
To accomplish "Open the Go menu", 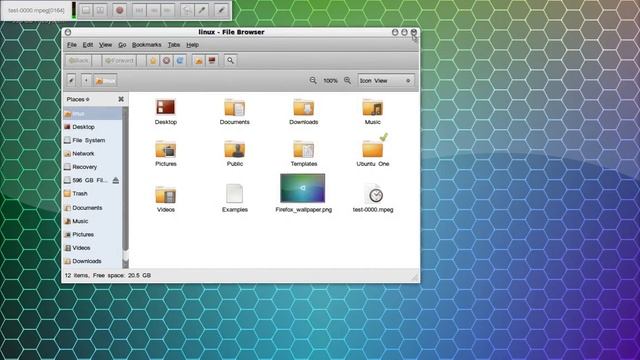I will point(122,45).
